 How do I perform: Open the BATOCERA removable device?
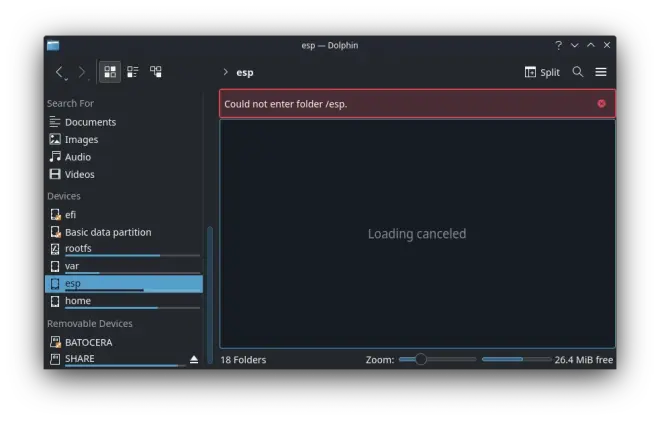coord(124,342)
